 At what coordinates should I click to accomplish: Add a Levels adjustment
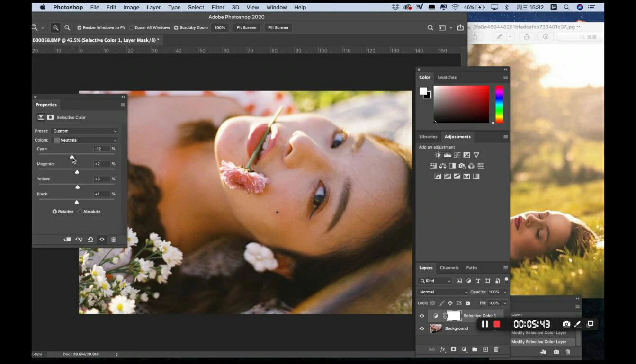448,155
